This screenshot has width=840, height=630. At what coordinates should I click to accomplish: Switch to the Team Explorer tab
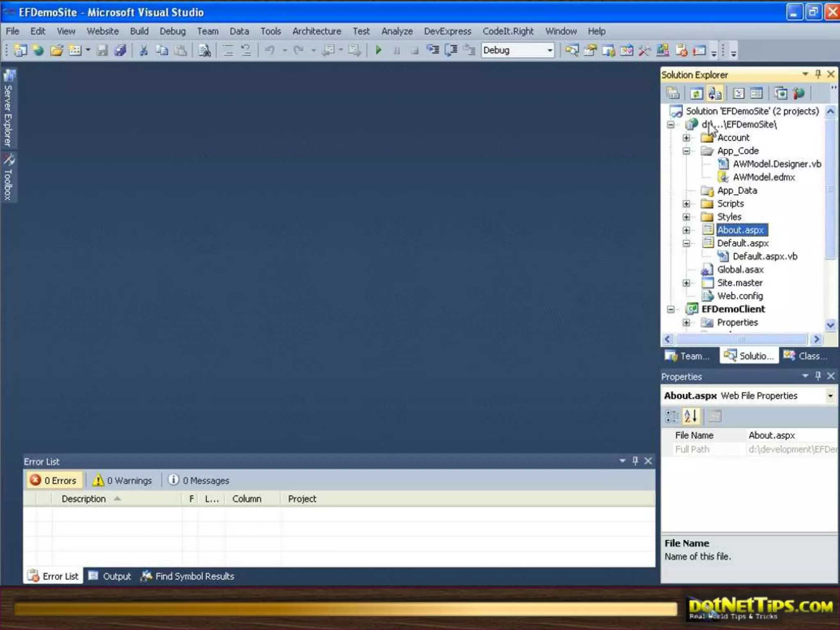click(x=688, y=356)
